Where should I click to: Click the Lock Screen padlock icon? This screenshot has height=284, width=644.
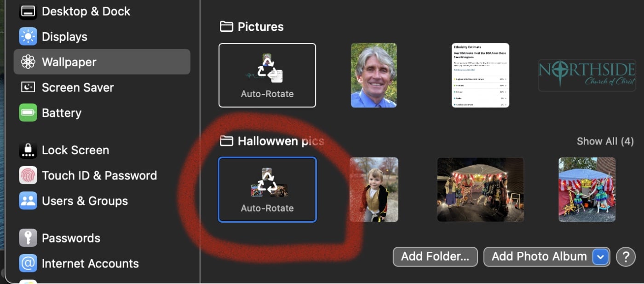tap(28, 150)
